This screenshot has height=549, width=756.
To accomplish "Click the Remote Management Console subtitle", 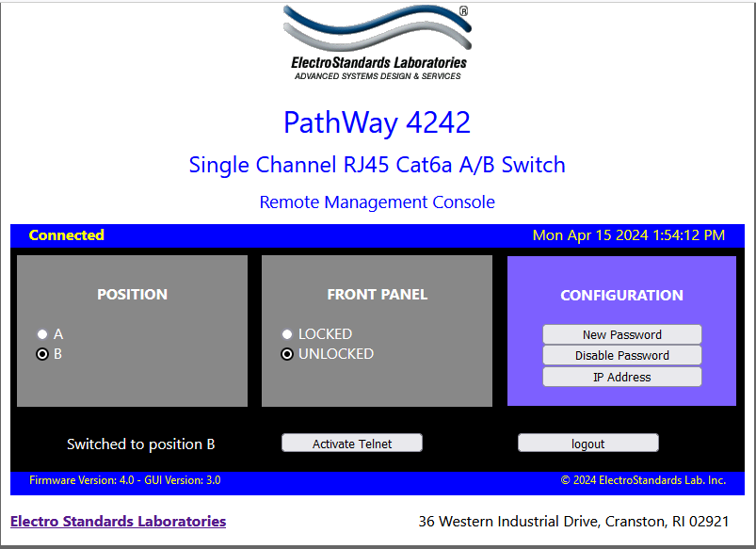I will pyautogui.click(x=377, y=202).
